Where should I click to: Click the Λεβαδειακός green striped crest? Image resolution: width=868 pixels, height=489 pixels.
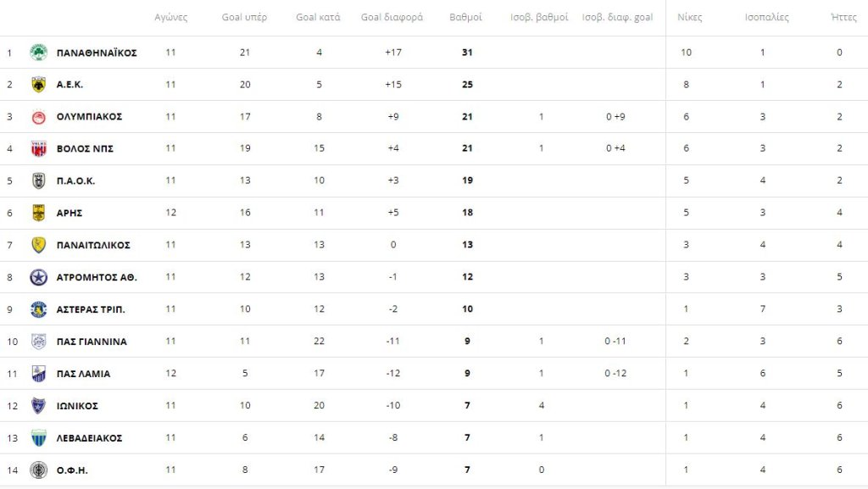point(38,437)
